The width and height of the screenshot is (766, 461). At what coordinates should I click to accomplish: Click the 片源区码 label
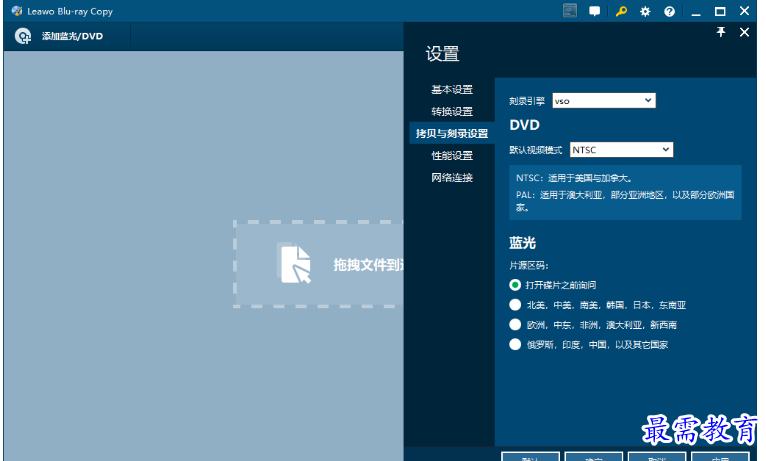click(x=529, y=266)
